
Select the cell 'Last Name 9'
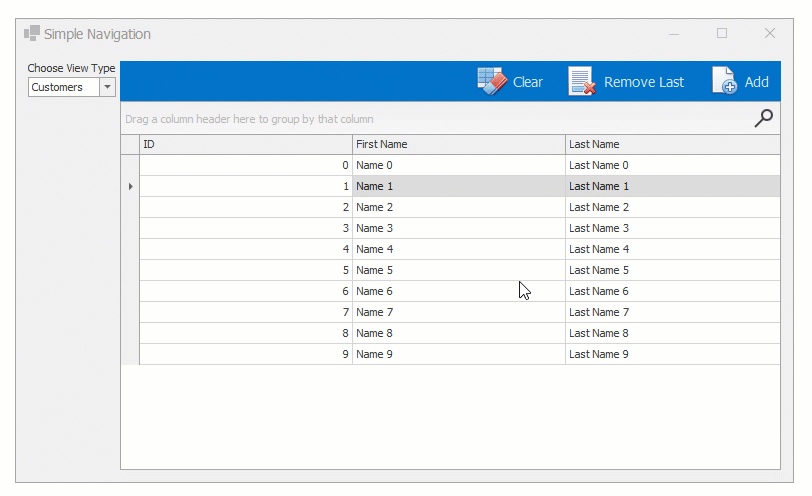coord(673,354)
